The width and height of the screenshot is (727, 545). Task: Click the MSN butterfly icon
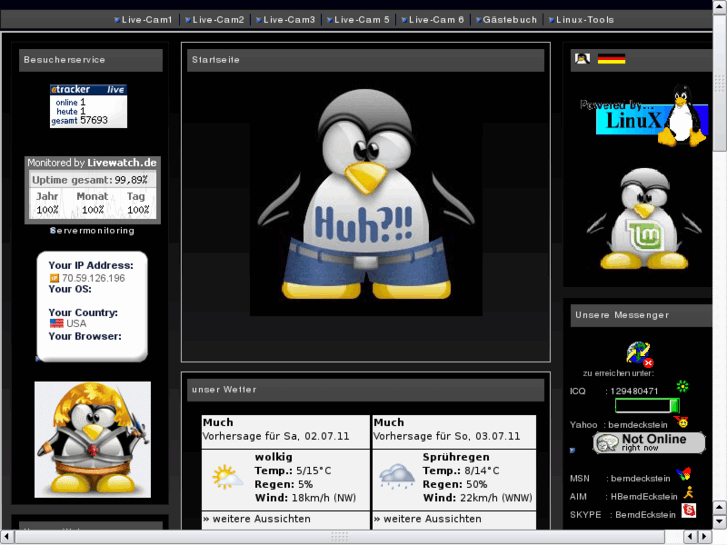683,474
